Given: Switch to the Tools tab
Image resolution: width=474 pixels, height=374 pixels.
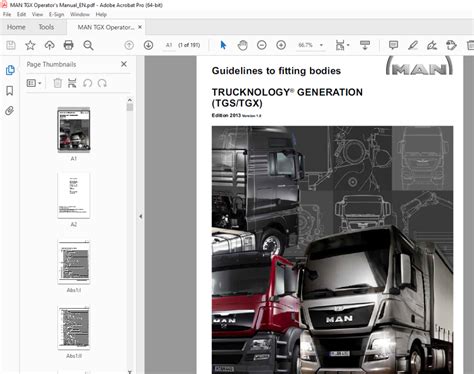Looking at the screenshot, I should coord(46,27).
